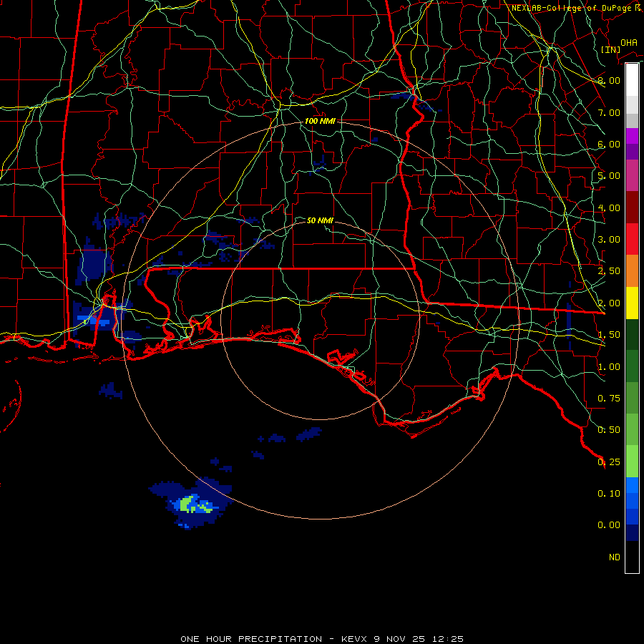Click the 100 NMI range ring label
The width and height of the screenshot is (644, 644).
click(320, 121)
